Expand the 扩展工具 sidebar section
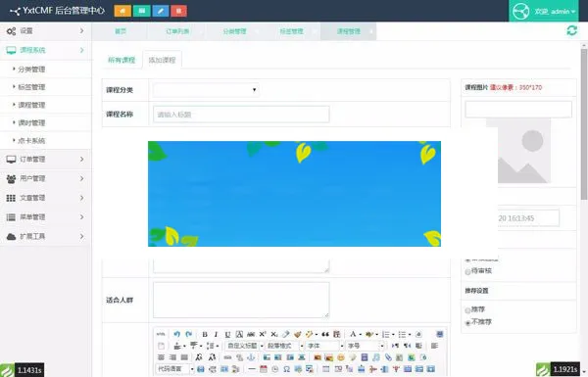The width and height of the screenshot is (588, 377). pyautogui.click(x=45, y=236)
